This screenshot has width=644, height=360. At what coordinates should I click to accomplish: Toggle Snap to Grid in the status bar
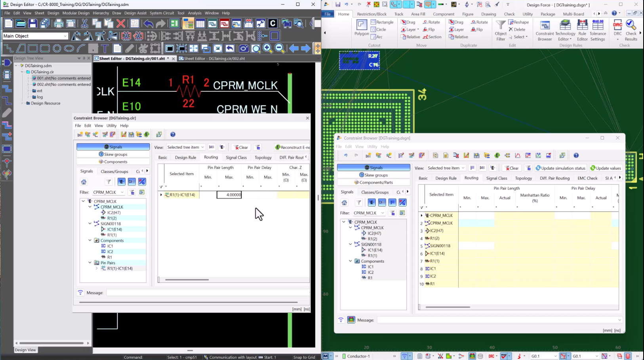(x=303, y=357)
